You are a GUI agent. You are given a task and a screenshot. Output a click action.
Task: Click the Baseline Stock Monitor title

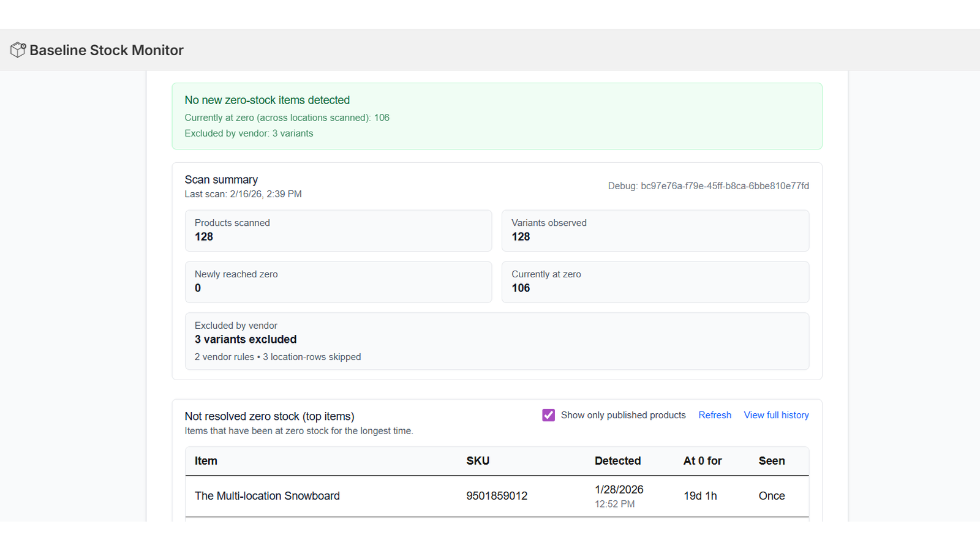click(107, 50)
